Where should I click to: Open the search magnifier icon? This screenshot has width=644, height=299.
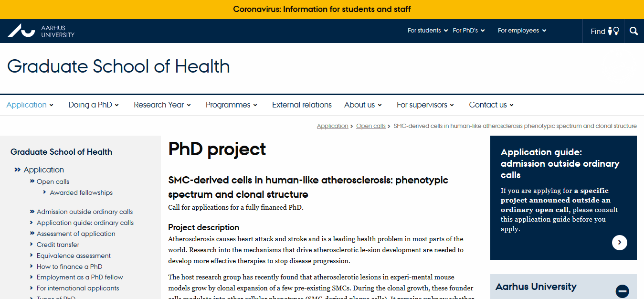pos(633,31)
